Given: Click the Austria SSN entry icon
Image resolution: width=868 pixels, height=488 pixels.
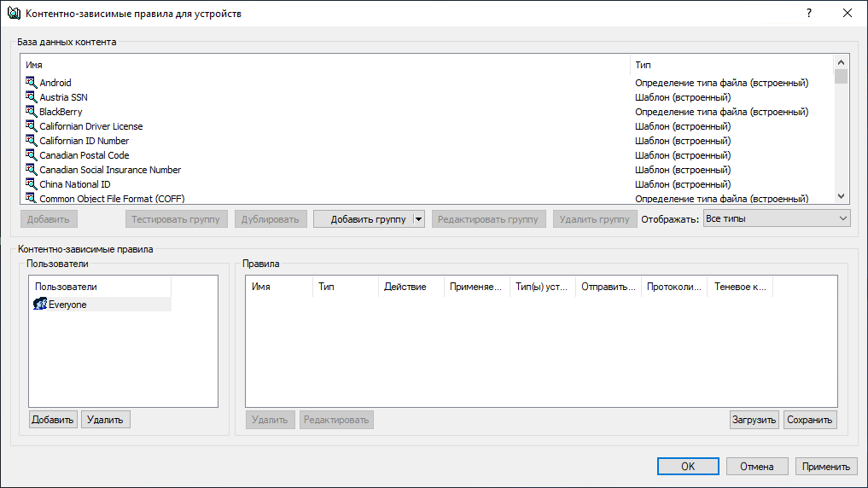Looking at the screenshot, I should (31, 96).
